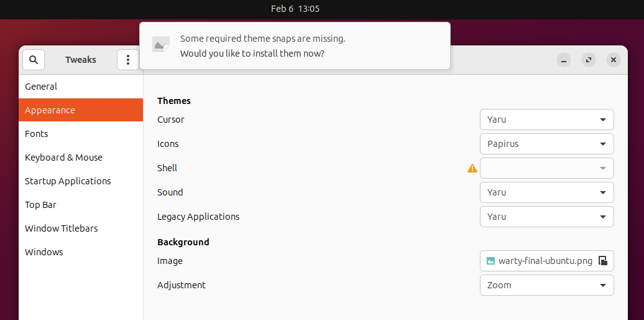The height and width of the screenshot is (320, 644).
Task: Change the background Adjustment dropdown from Zoom
Action: click(x=546, y=285)
